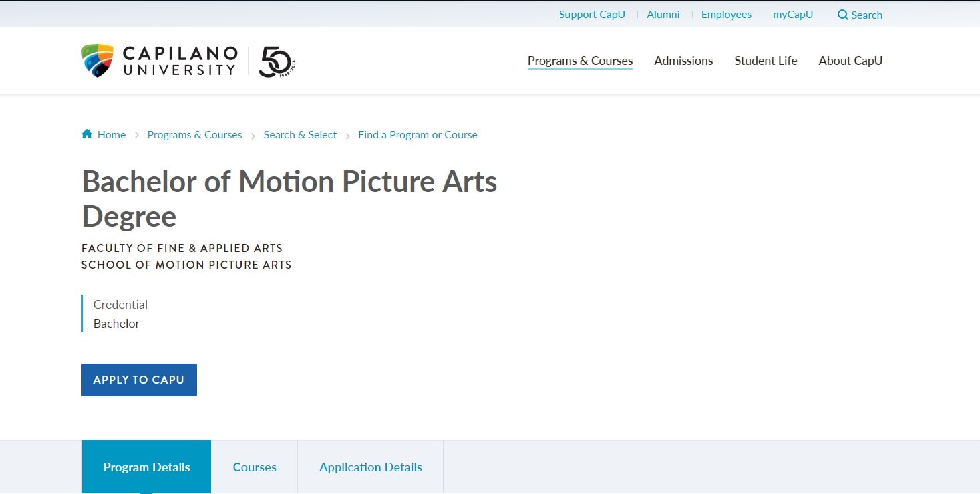The image size is (980, 494).
Task: Switch to the Application Details tab
Action: (371, 467)
